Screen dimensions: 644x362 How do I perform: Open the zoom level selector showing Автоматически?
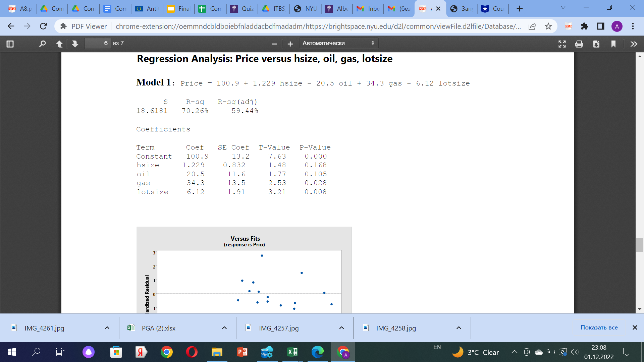coord(338,43)
